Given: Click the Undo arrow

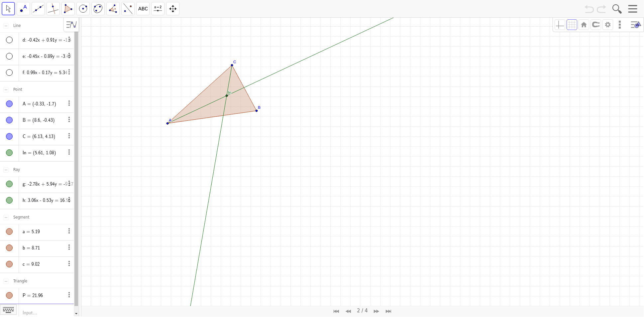Looking at the screenshot, I should (x=589, y=9).
